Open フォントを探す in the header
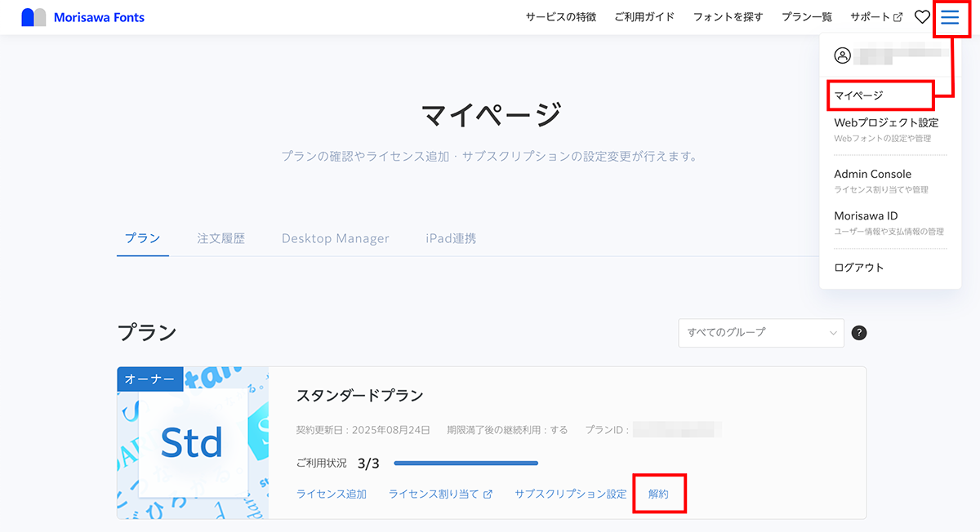 [728, 17]
